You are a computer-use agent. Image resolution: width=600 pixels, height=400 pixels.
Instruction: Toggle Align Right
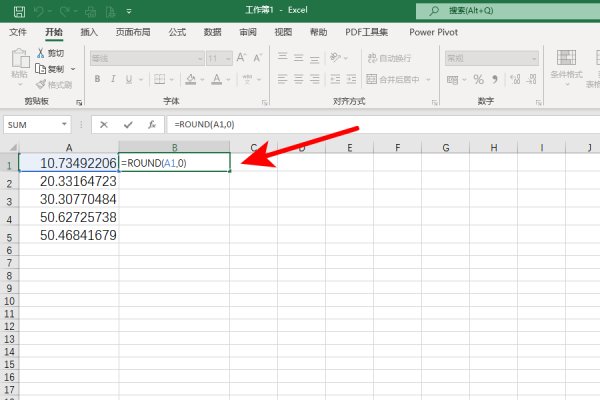click(315, 79)
